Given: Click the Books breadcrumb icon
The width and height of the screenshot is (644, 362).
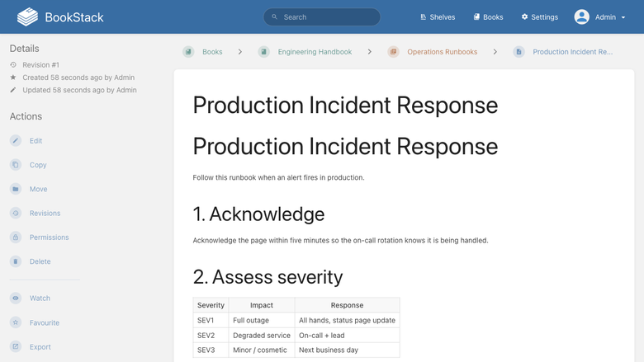Looking at the screenshot, I should pos(188,52).
